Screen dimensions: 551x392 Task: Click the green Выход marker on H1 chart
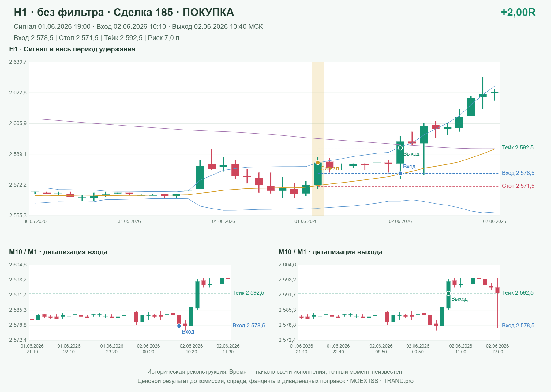400,148
